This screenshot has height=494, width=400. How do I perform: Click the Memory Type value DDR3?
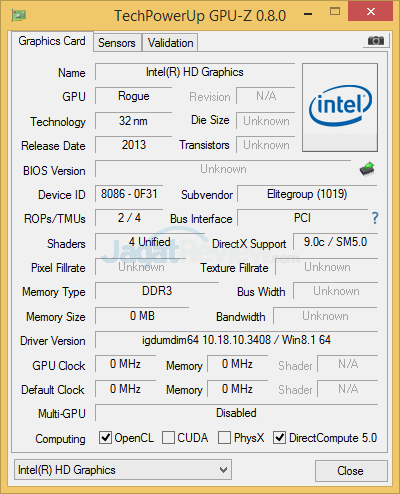(x=157, y=291)
